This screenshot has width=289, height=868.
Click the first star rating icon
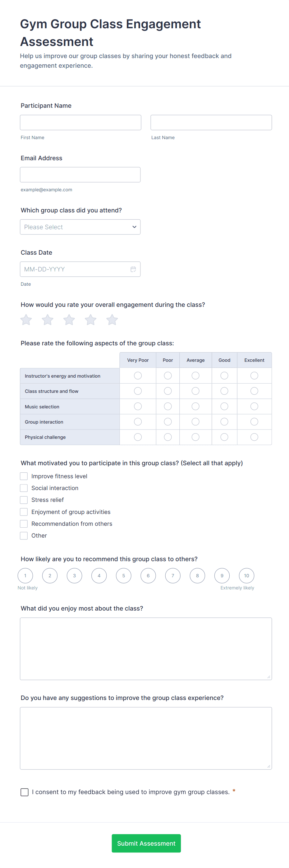[26, 320]
